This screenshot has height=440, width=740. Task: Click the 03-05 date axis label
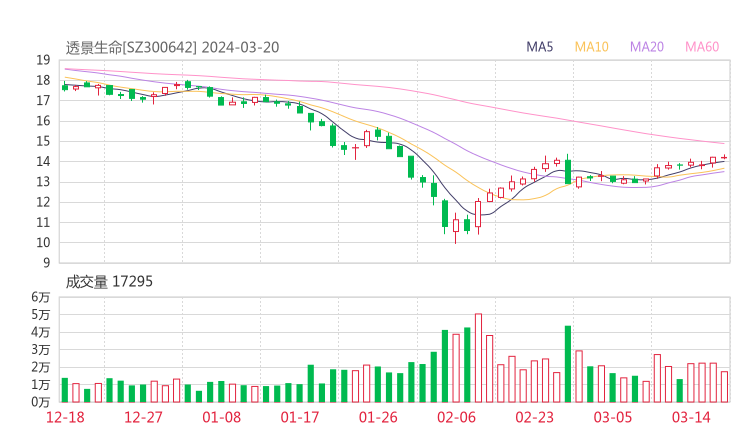coord(613,417)
